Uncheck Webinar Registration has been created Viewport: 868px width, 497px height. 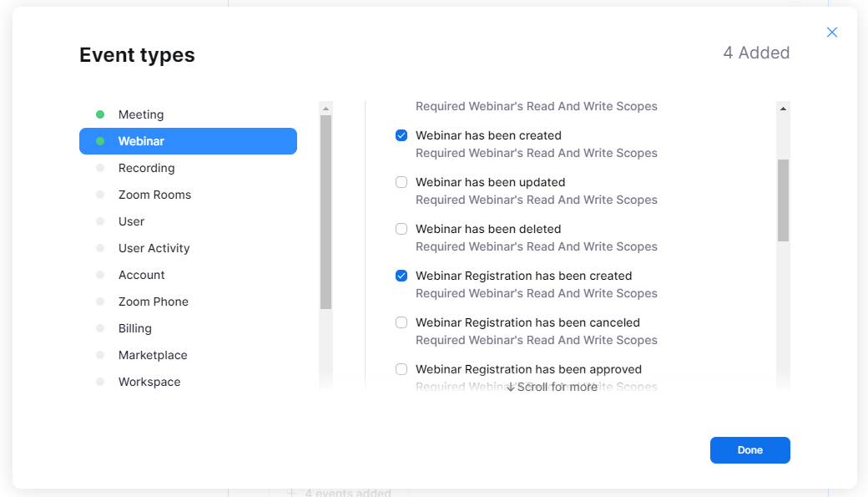(x=401, y=276)
